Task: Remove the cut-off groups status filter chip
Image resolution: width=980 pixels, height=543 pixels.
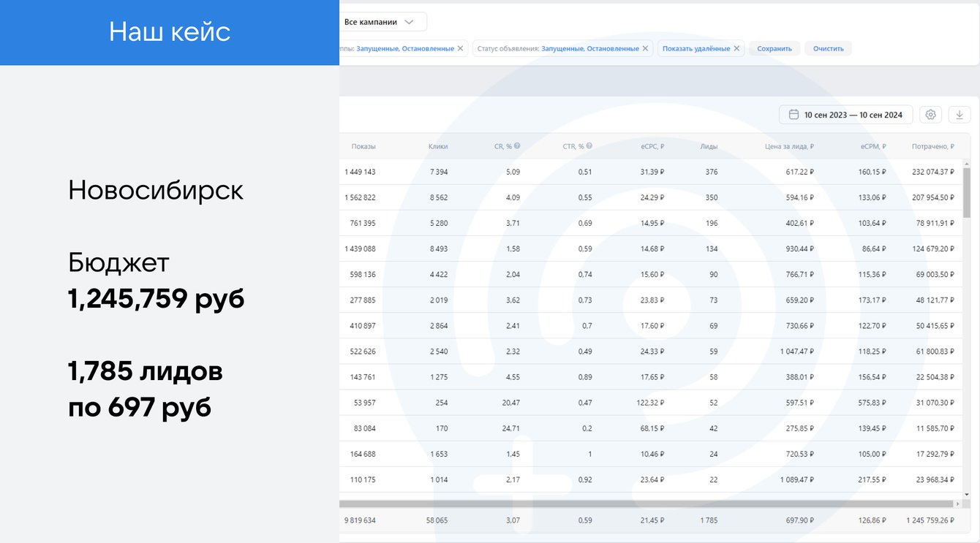Action: coord(460,49)
